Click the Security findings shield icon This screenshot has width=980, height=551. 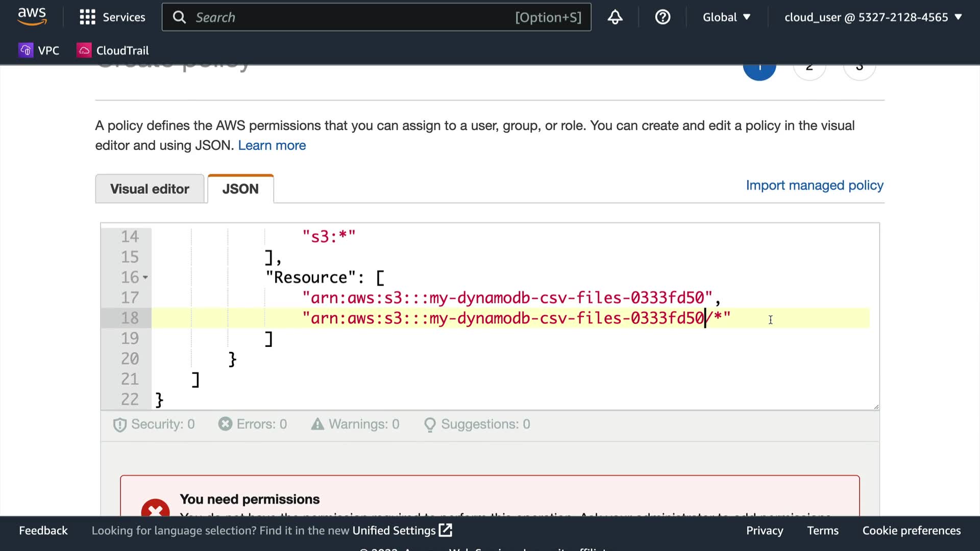click(x=119, y=424)
